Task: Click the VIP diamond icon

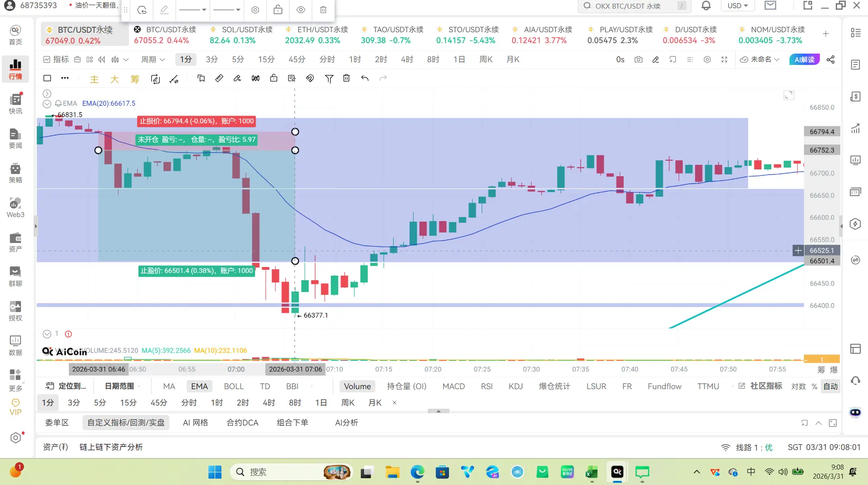Action: (15, 407)
